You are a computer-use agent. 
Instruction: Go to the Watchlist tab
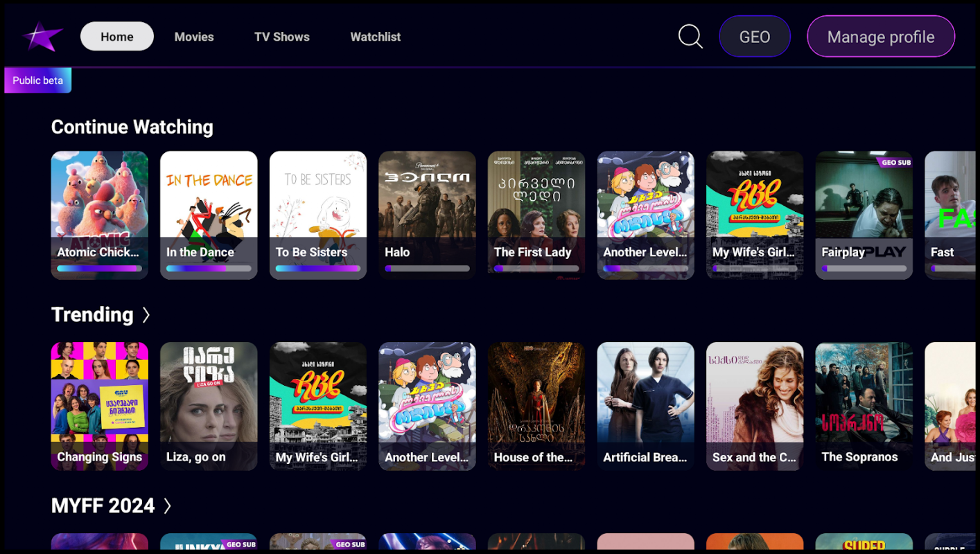click(376, 37)
